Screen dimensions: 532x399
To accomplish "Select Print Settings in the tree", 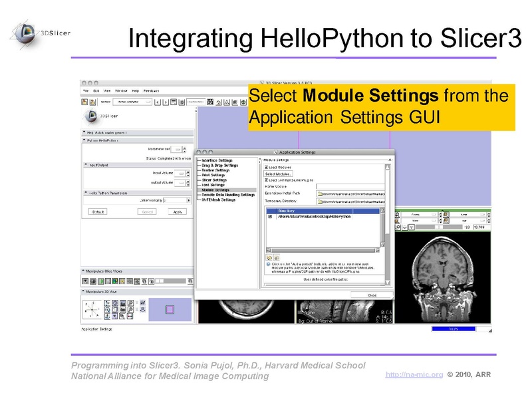I will tap(213, 176).
